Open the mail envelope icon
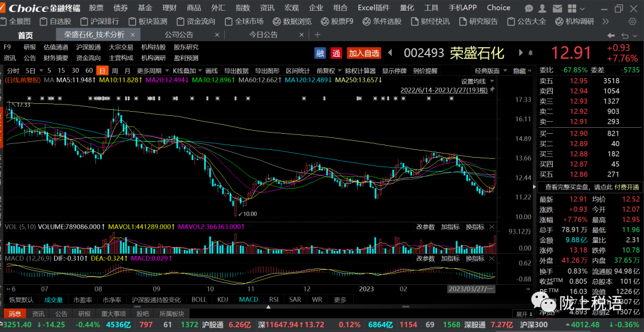Image resolution: width=644 pixels, height=332 pixels. tap(558, 8)
